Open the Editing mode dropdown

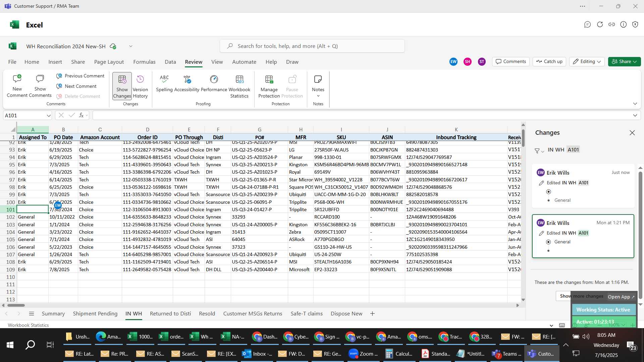pos(587,62)
